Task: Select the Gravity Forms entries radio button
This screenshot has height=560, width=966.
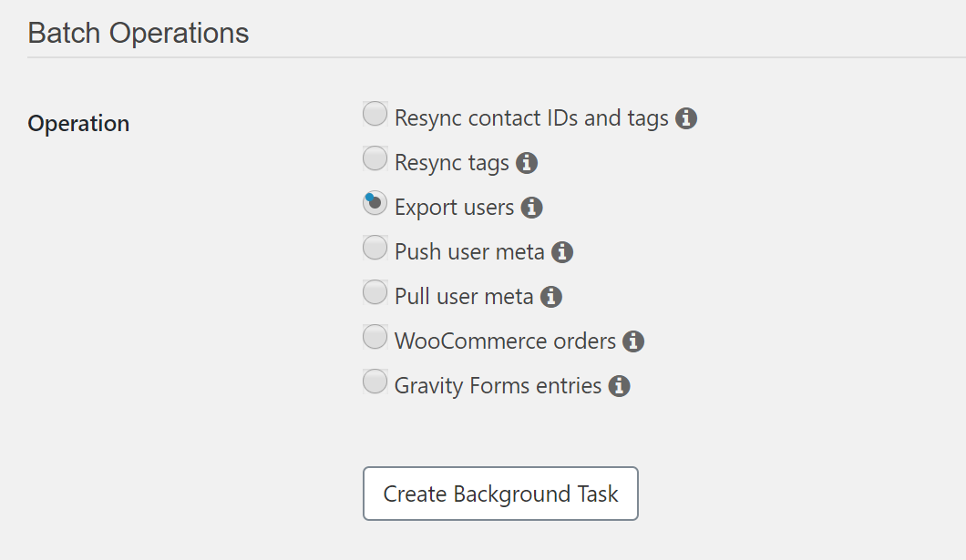Action: 375,382
